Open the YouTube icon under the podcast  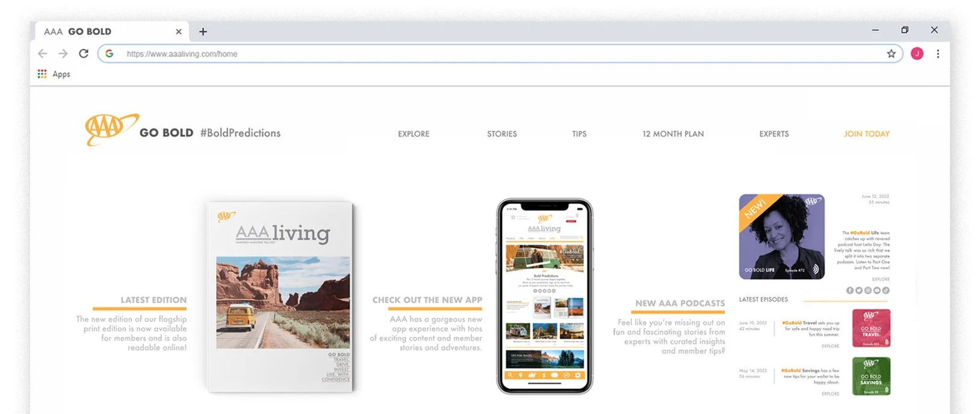pos(877,290)
